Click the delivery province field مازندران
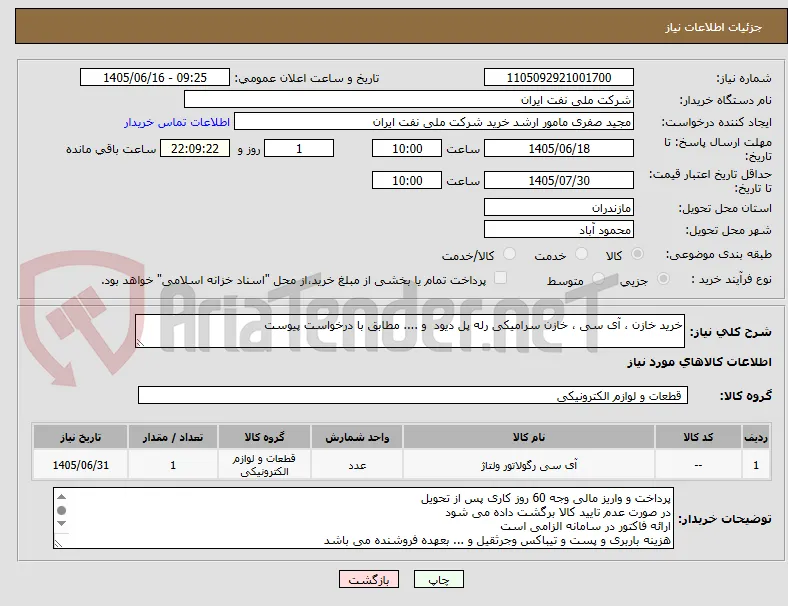 coord(558,208)
